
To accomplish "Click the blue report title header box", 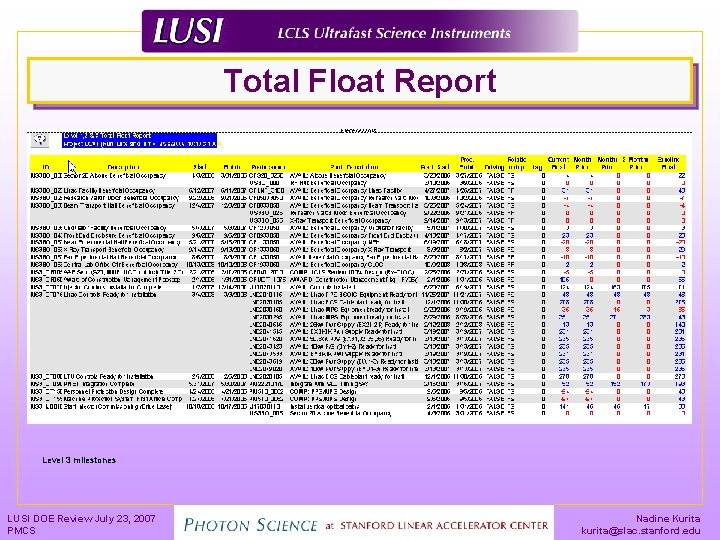I will point(139,140).
